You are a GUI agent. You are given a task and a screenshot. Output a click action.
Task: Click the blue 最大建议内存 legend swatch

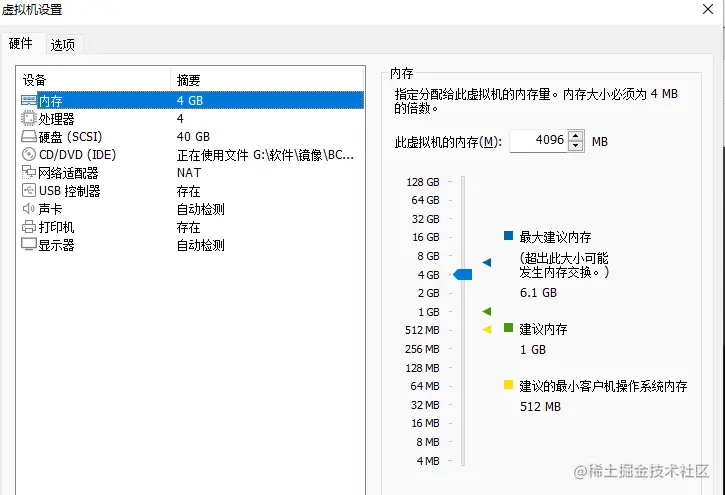point(509,236)
